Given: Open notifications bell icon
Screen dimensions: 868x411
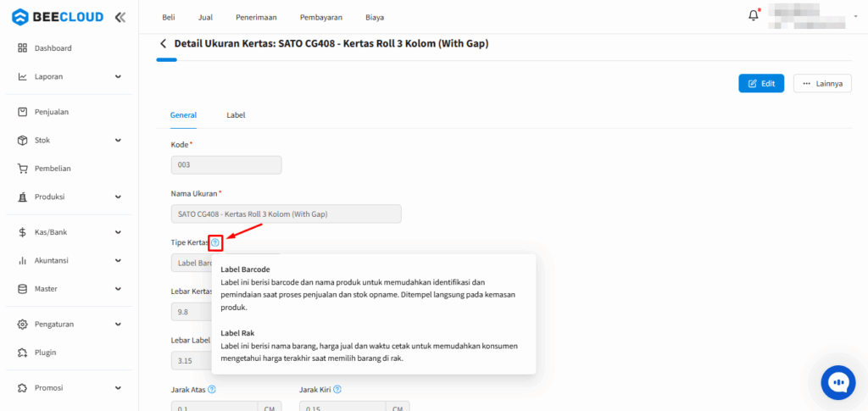Looking at the screenshot, I should tap(754, 15).
